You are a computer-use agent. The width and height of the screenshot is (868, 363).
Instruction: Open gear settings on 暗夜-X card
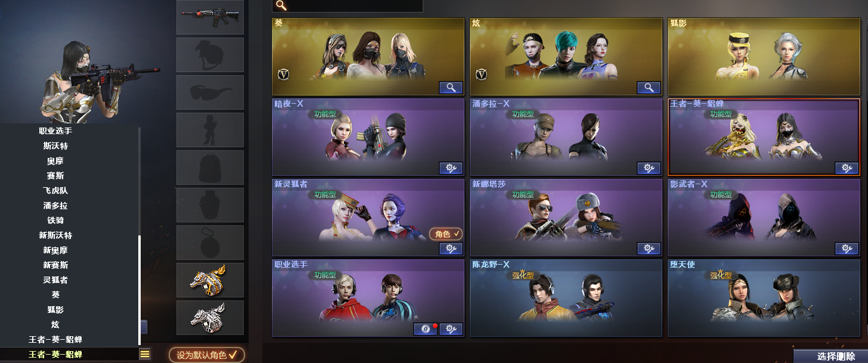[x=451, y=168]
